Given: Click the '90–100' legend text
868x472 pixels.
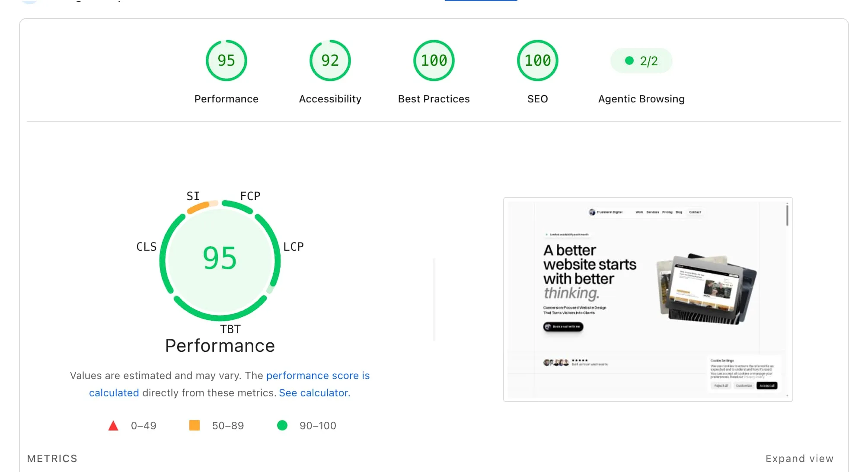Looking at the screenshot, I should tap(318, 426).
